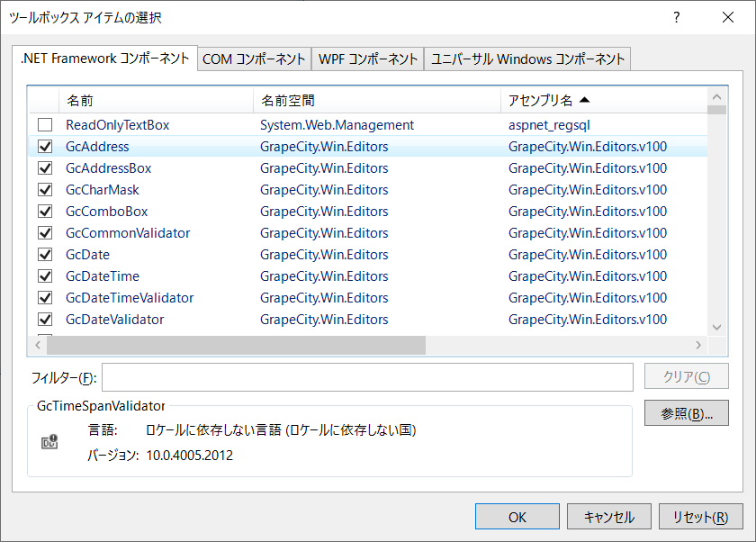The width and height of the screenshot is (756, 542).
Task: Click the 参照(B)... browse button
Action: pos(687,413)
